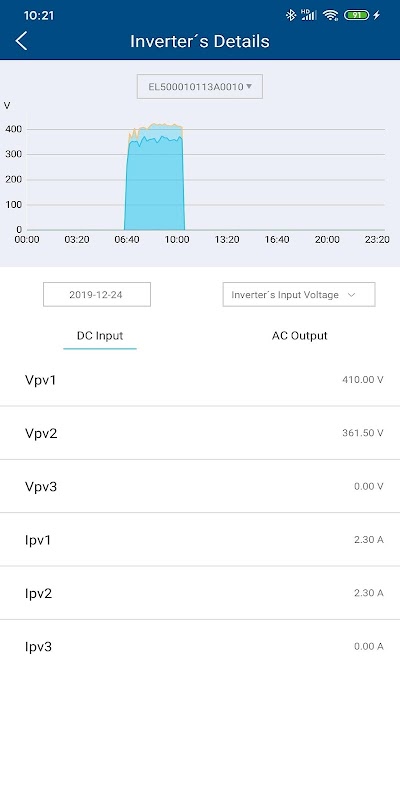Open the EL500010113A0010 inverter dropdown
The height and width of the screenshot is (800, 400).
[x=199, y=87]
